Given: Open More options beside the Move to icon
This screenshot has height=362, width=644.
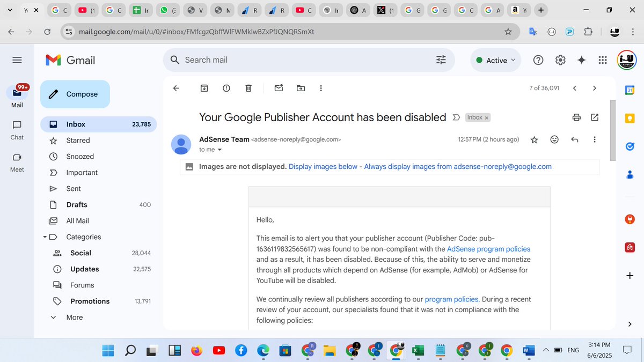Looking at the screenshot, I should pos(321,88).
